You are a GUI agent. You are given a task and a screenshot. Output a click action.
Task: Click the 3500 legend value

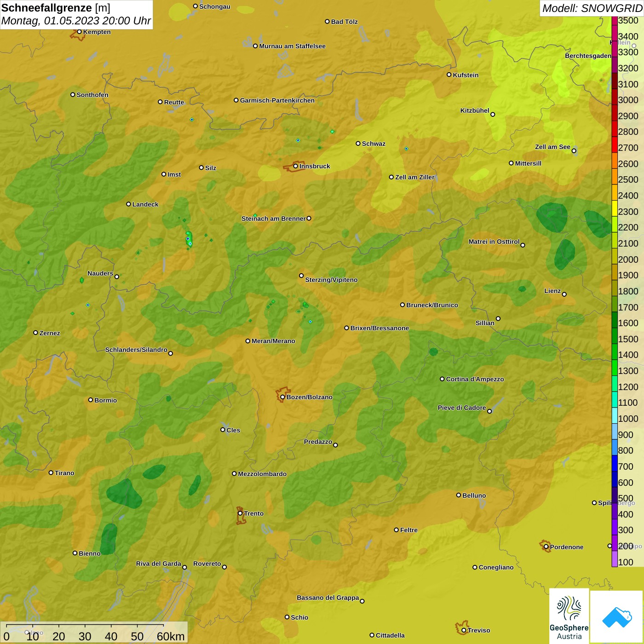tap(628, 20)
